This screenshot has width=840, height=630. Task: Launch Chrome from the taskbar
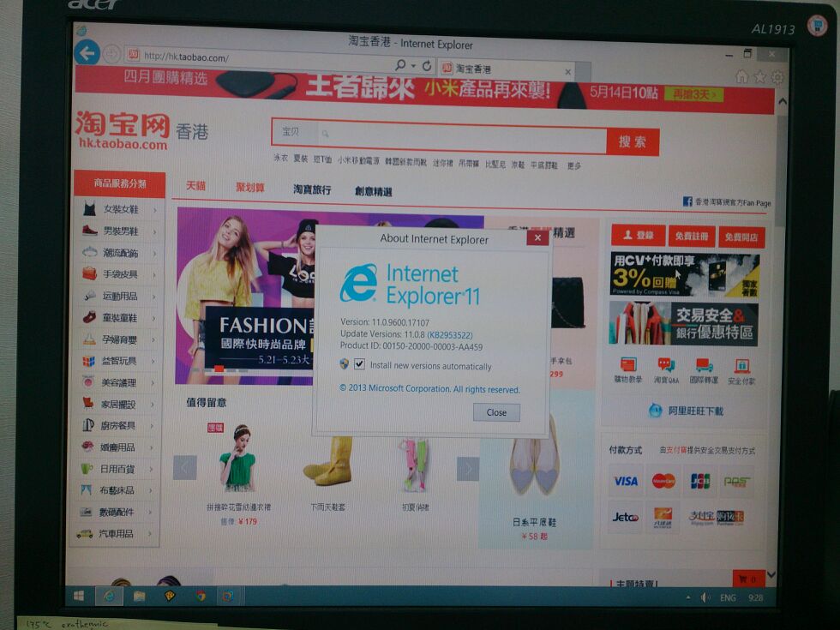click(x=201, y=596)
